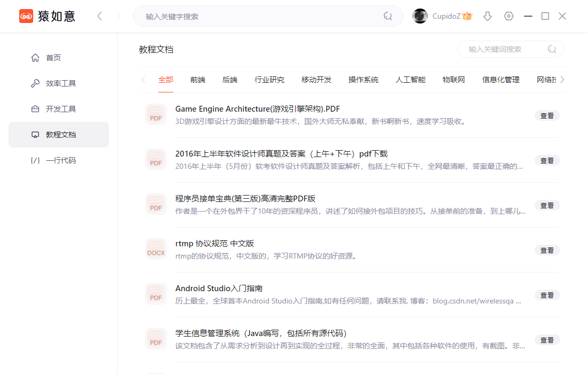Switch to the 人工智能 tab
The width and height of the screenshot is (588, 374).
(x=411, y=80)
